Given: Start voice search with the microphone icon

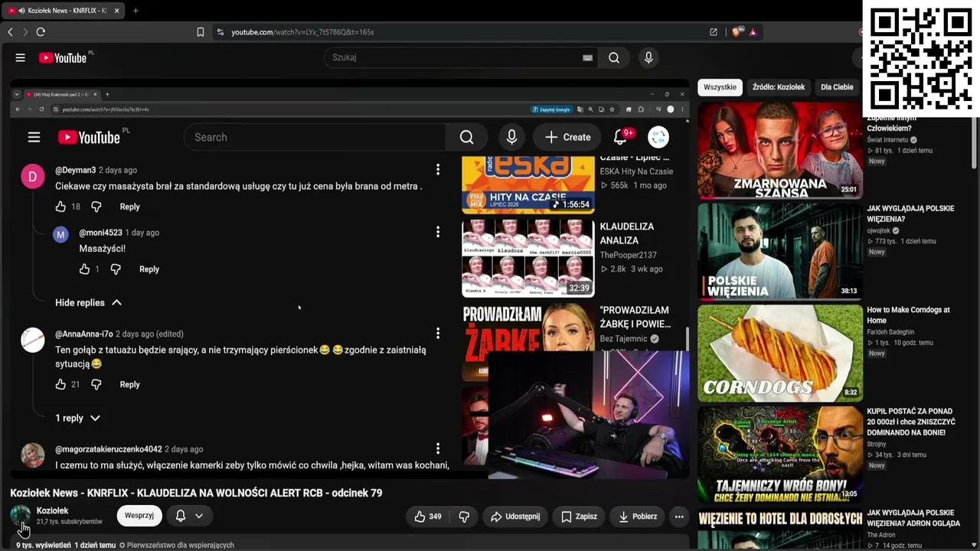Looking at the screenshot, I should pyautogui.click(x=648, y=57).
